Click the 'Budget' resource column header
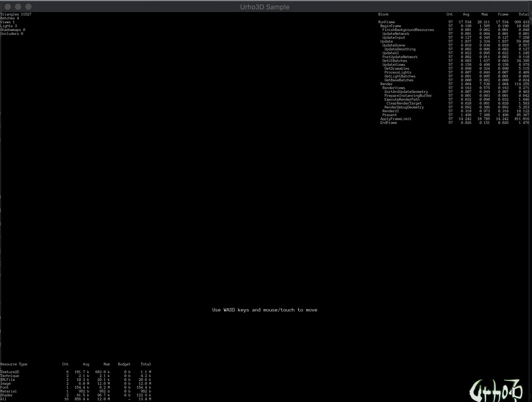 coord(124,364)
